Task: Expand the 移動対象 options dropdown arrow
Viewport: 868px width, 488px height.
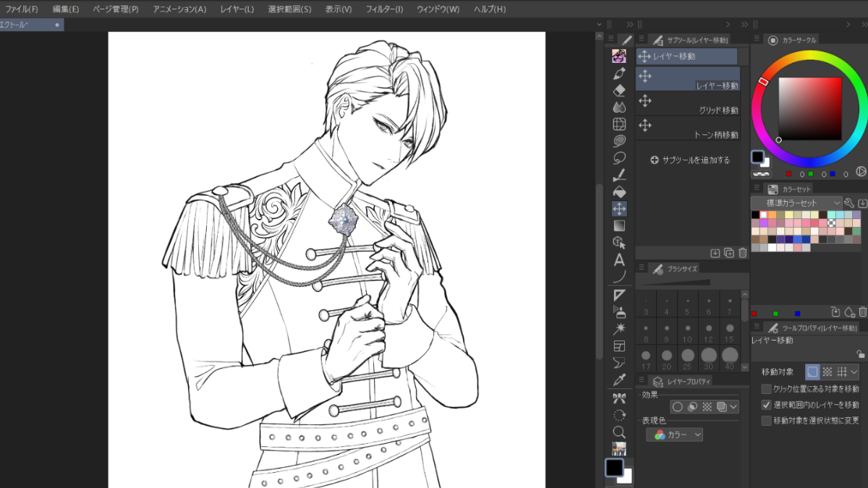Action: 855,372
